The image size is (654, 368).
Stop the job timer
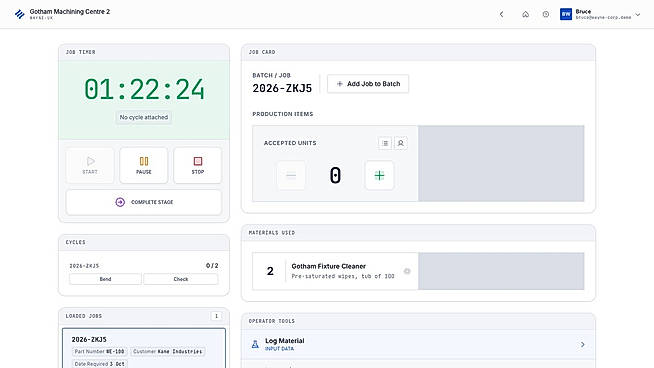(198, 165)
